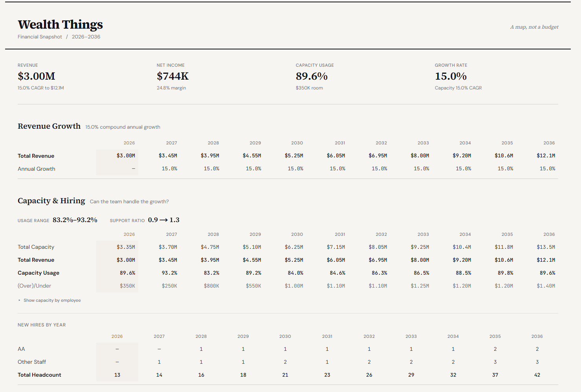Select 2030 (Over)/Under value $1.00M
This screenshot has width=581, height=392.
[294, 286]
